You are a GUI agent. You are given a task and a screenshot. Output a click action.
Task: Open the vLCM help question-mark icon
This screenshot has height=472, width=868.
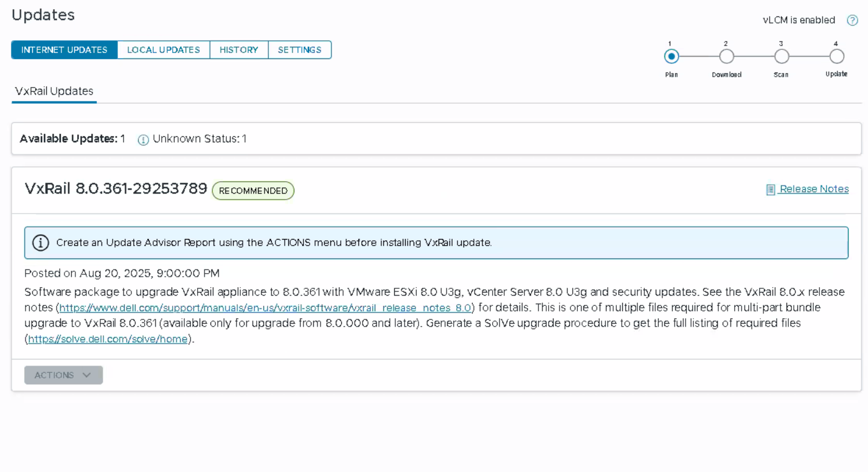pos(852,20)
